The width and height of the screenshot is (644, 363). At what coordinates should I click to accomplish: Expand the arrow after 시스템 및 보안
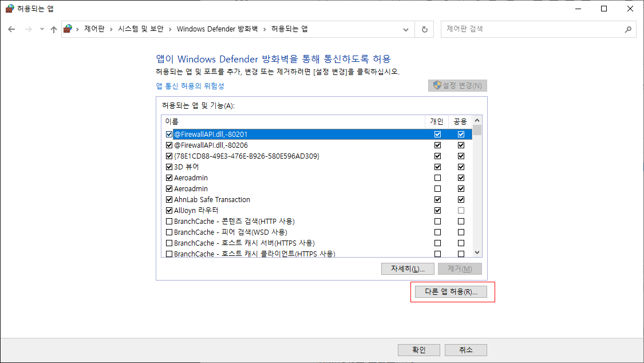pyautogui.click(x=170, y=29)
